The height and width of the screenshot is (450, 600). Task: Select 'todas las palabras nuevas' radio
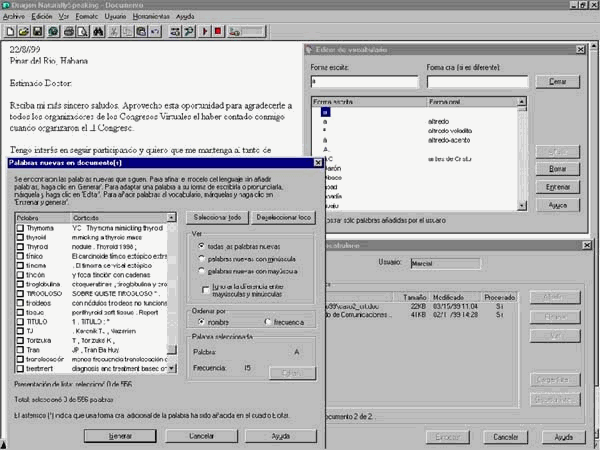(x=201, y=246)
